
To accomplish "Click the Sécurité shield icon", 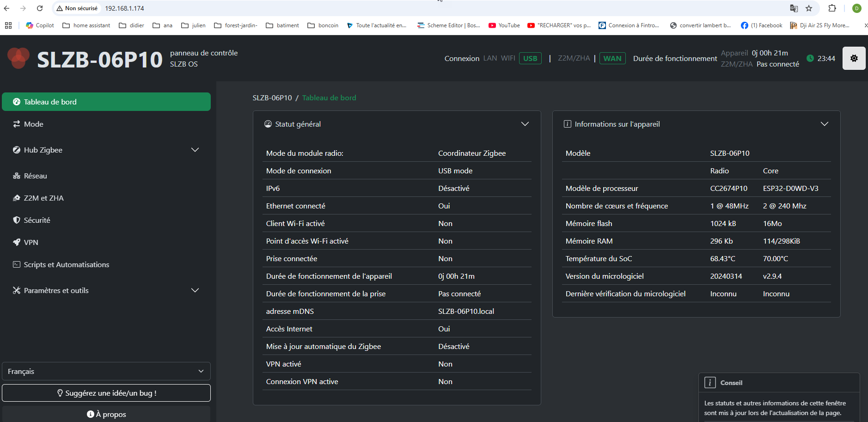I will [17, 220].
